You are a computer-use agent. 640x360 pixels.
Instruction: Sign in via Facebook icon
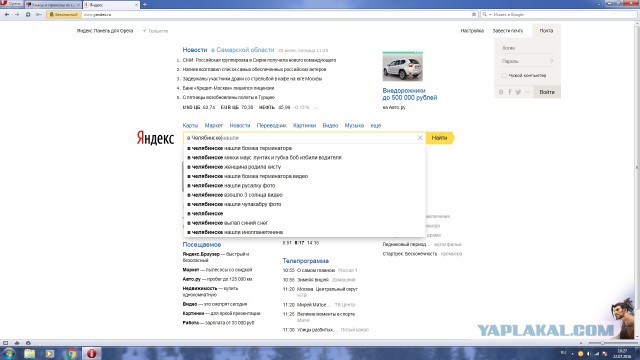[509, 92]
